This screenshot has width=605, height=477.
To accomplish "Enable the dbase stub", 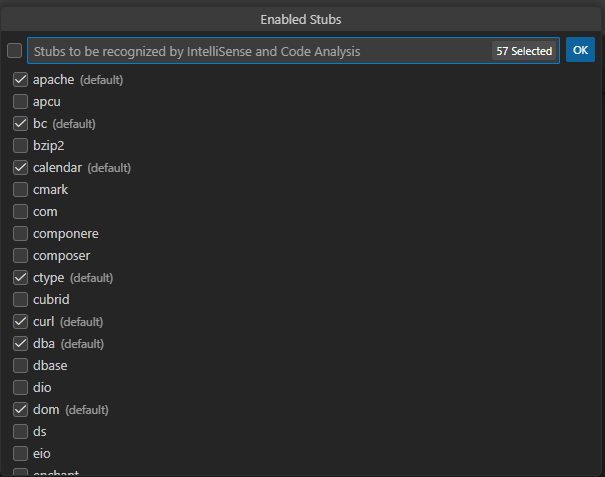I will [x=20, y=365].
